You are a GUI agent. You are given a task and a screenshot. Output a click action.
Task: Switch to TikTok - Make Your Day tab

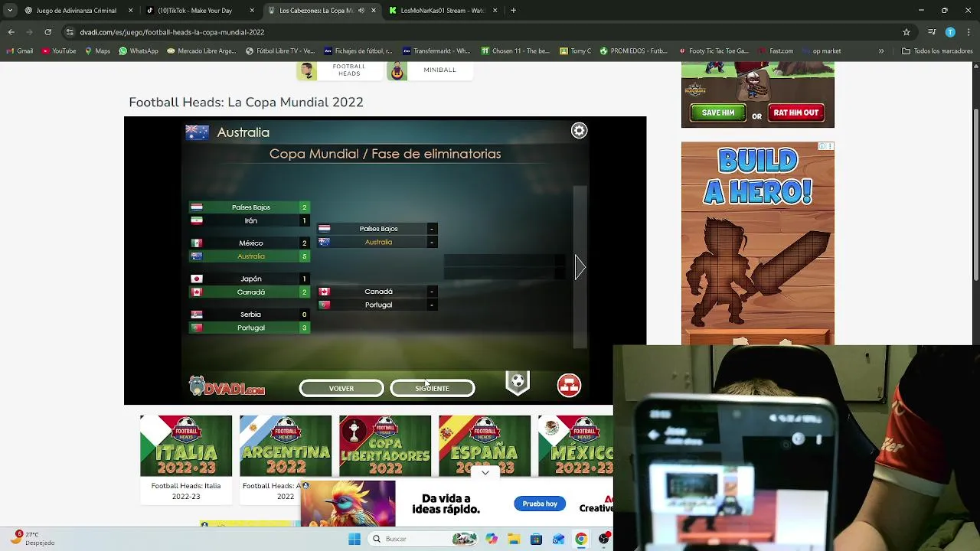coord(200,11)
